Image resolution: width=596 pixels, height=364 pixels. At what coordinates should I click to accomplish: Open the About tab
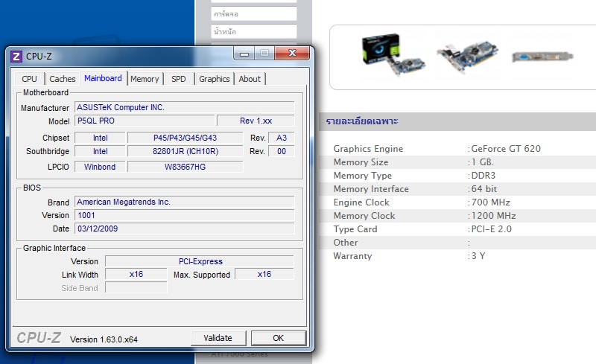click(x=250, y=79)
